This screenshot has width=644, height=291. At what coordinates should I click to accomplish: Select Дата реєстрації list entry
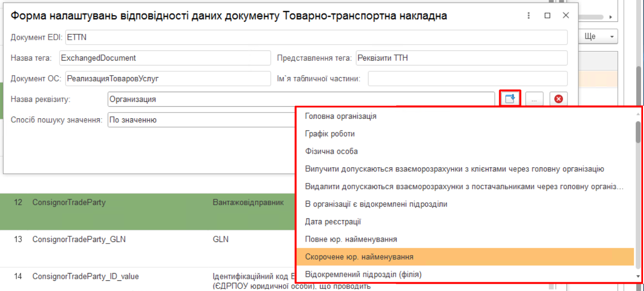click(x=333, y=222)
